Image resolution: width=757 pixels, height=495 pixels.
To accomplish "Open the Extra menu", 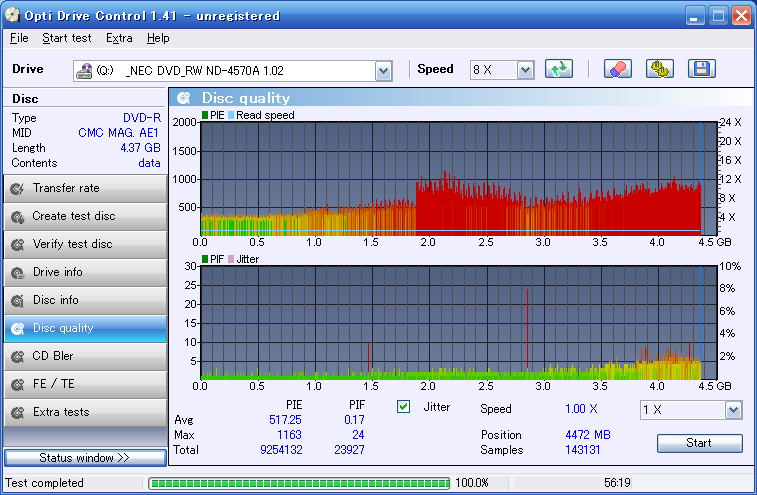I will (x=119, y=38).
